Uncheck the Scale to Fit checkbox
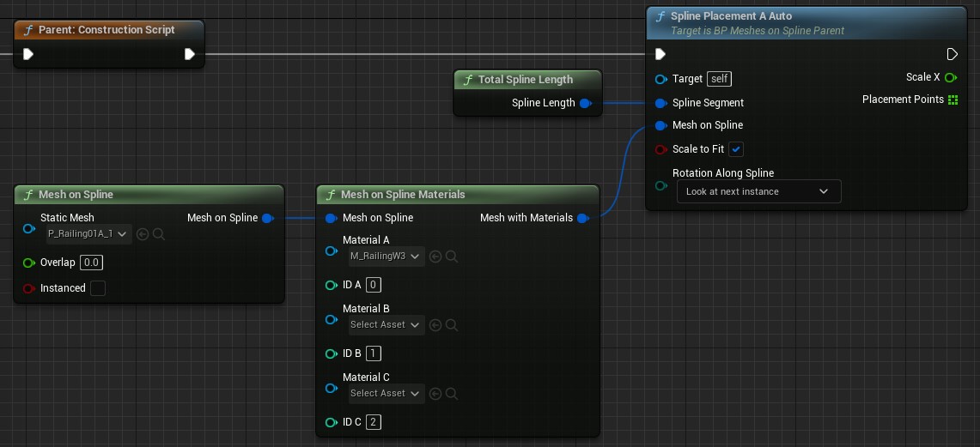Viewport: 980px width, 447px height. 736,149
